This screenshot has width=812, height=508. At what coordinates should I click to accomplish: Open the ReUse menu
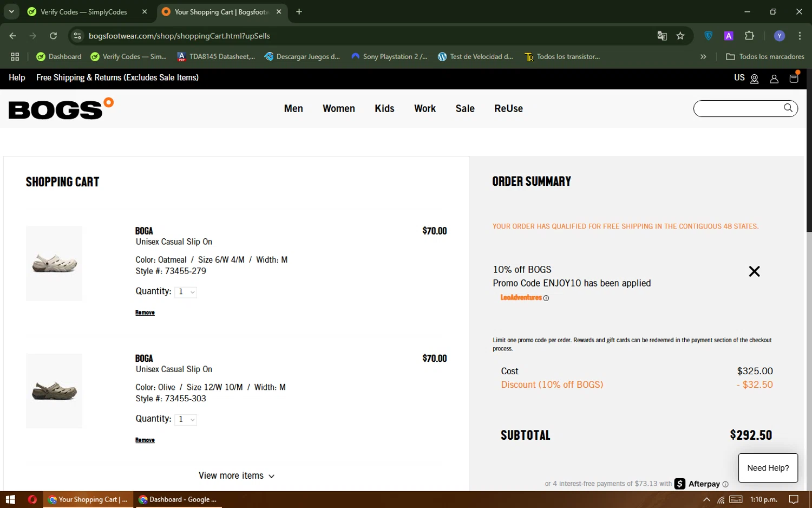pos(508,108)
